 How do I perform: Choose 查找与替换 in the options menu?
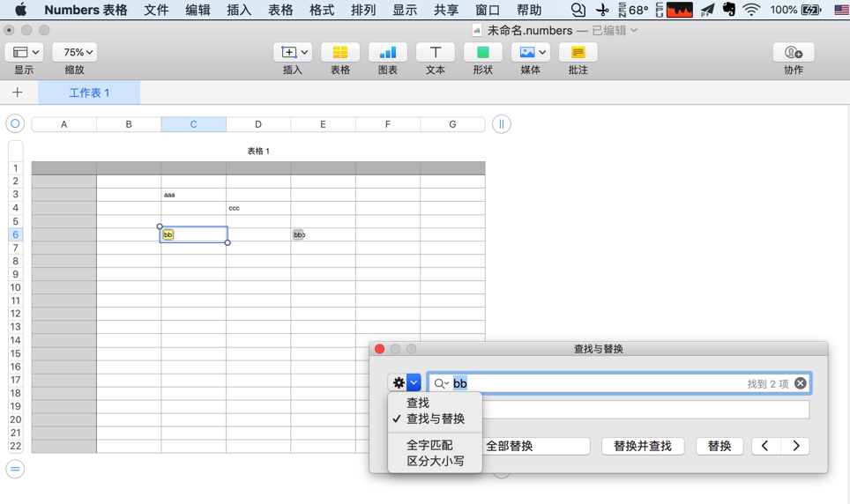pos(436,419)
